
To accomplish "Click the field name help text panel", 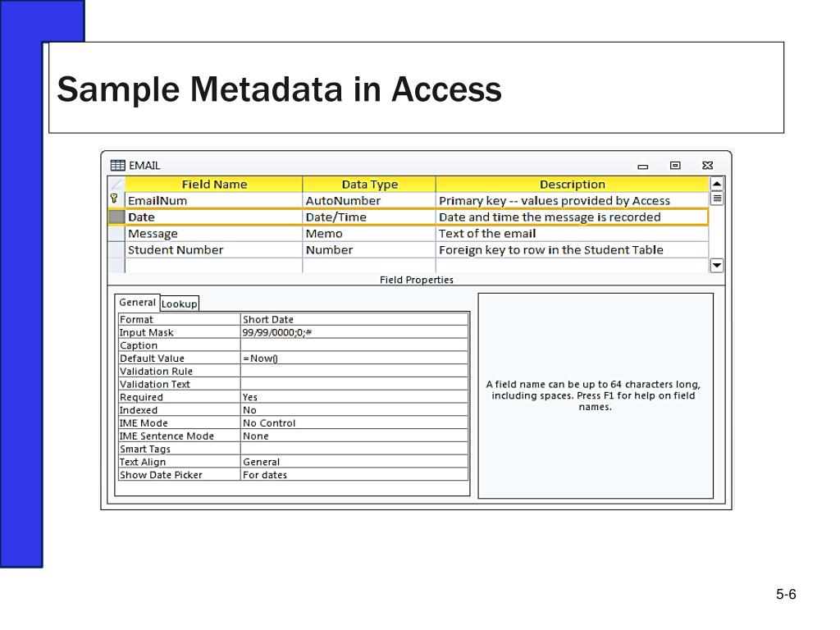I will click(x=596, y=395).
